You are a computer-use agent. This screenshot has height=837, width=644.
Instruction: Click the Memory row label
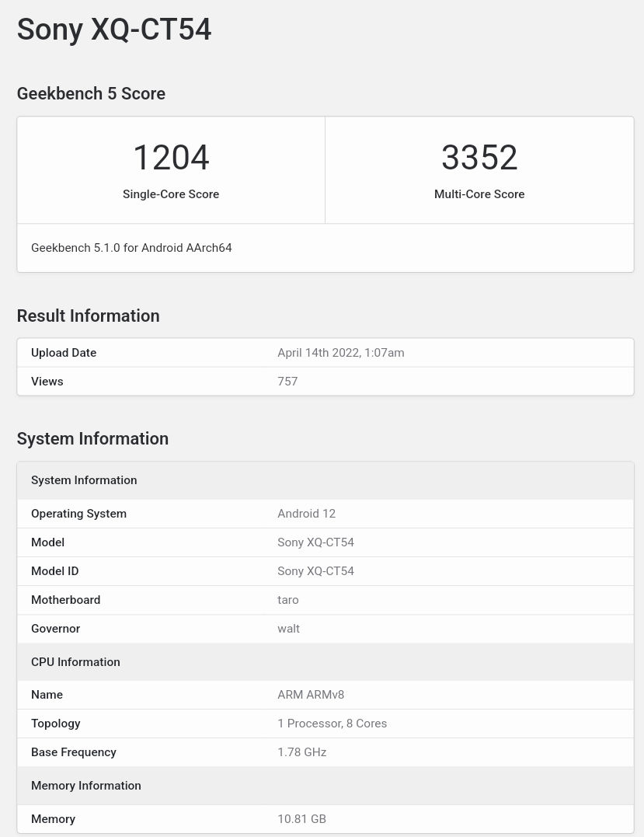53,819
